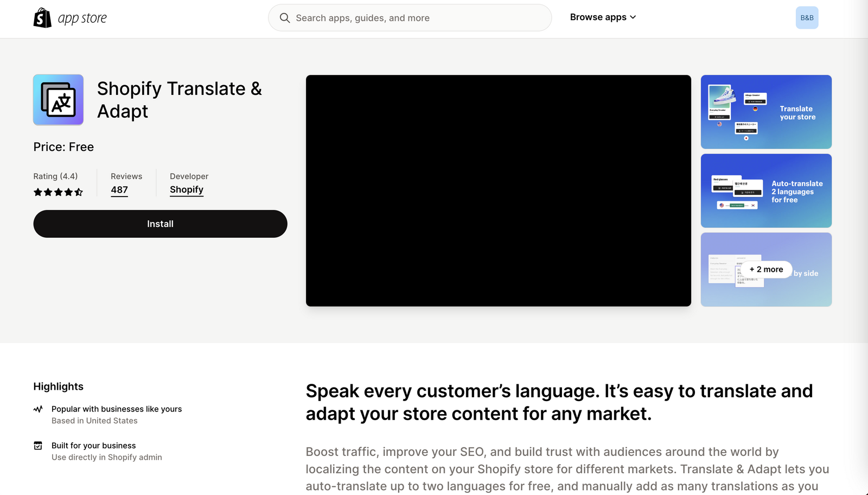Play the black promo video

[498, 191]
